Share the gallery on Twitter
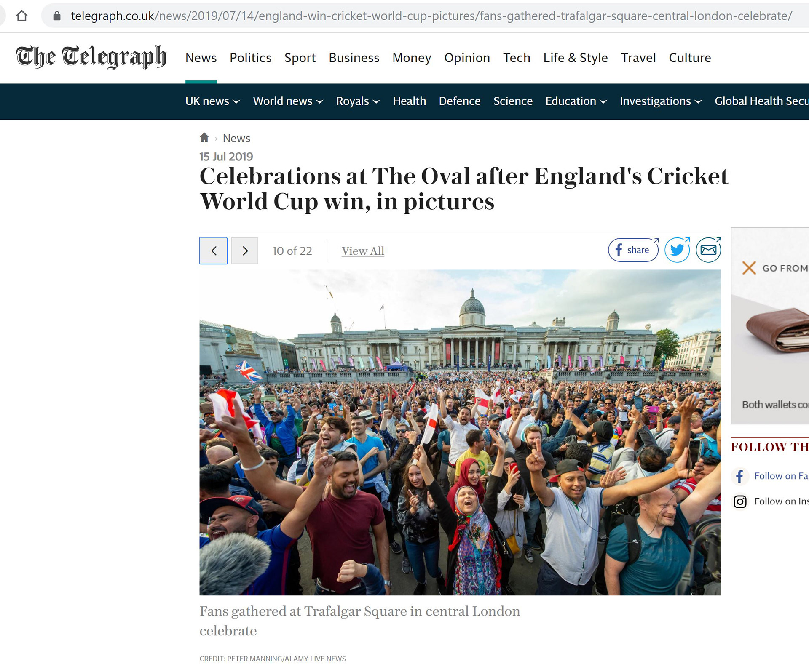809x672 pixels. point(677,250)
